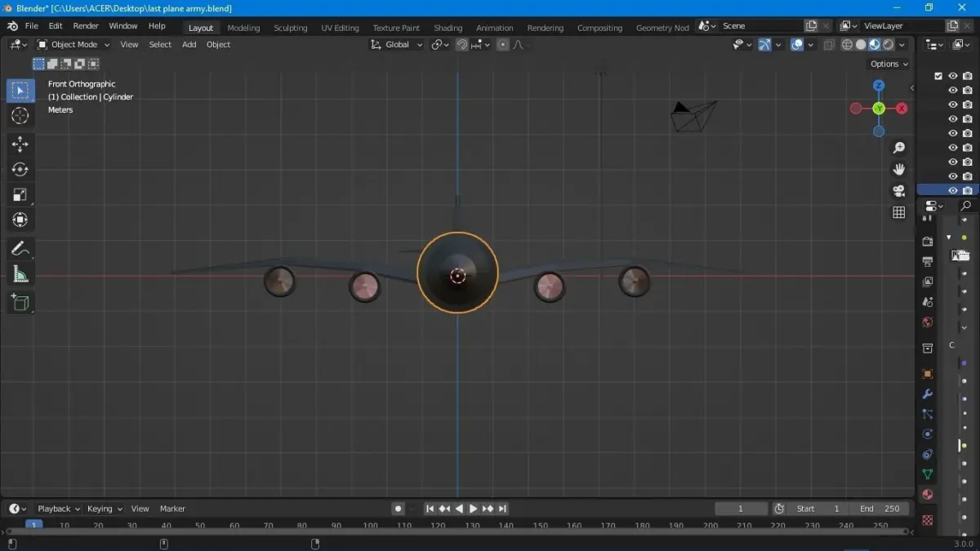Switch to wireframe viewport shading

[847, 45]
